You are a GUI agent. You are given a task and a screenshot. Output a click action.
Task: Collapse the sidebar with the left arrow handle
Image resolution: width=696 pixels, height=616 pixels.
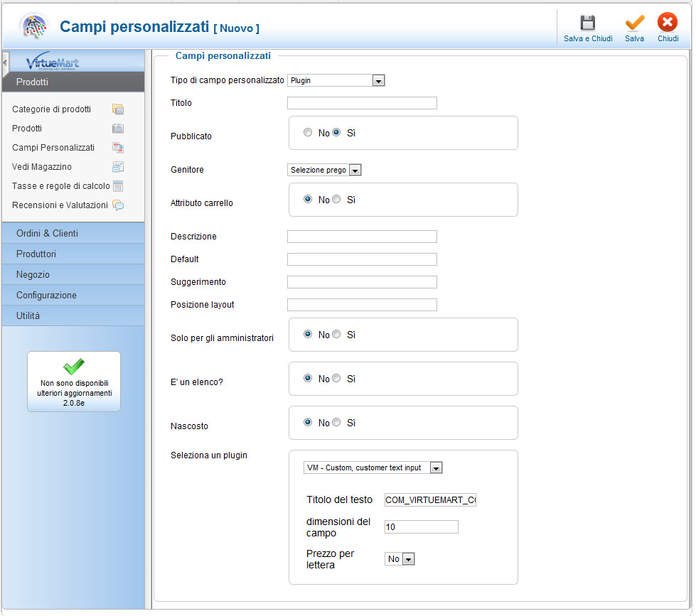[6, 62]
